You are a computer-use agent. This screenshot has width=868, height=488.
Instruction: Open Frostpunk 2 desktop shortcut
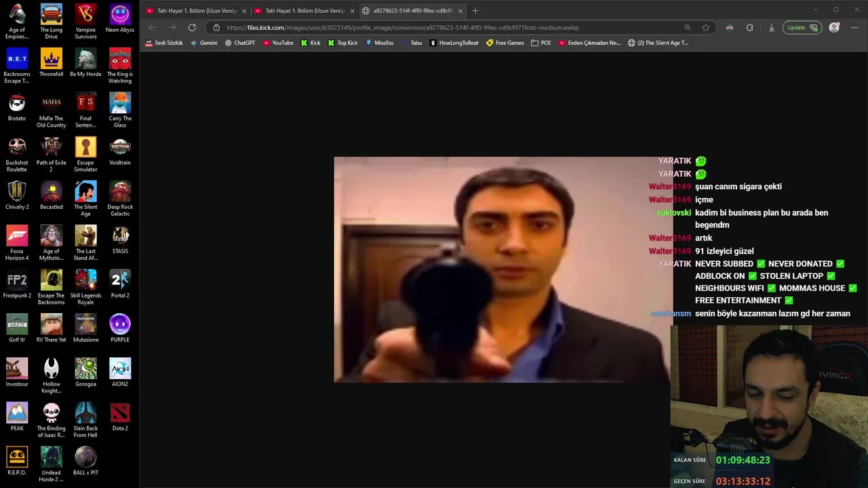point(17,284)
